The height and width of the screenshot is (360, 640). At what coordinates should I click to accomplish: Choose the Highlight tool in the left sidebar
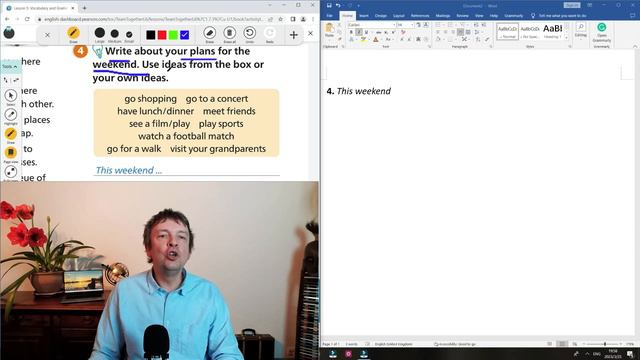coord(11,115)
